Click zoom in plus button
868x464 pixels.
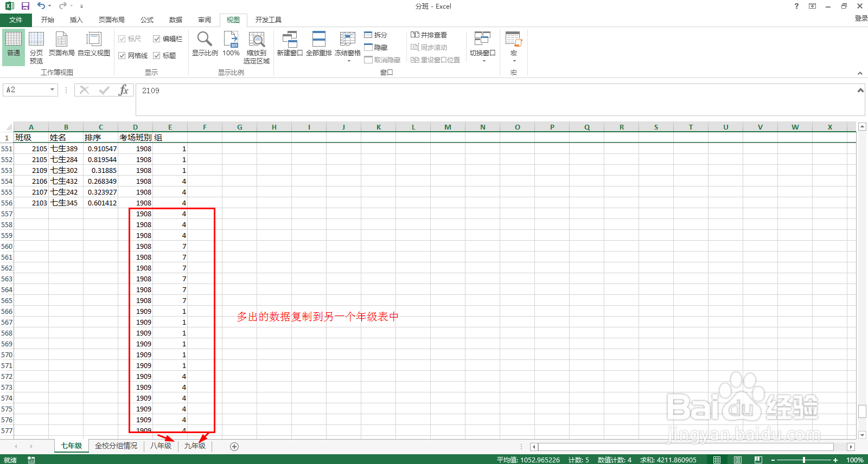click(x=835, y=460)
